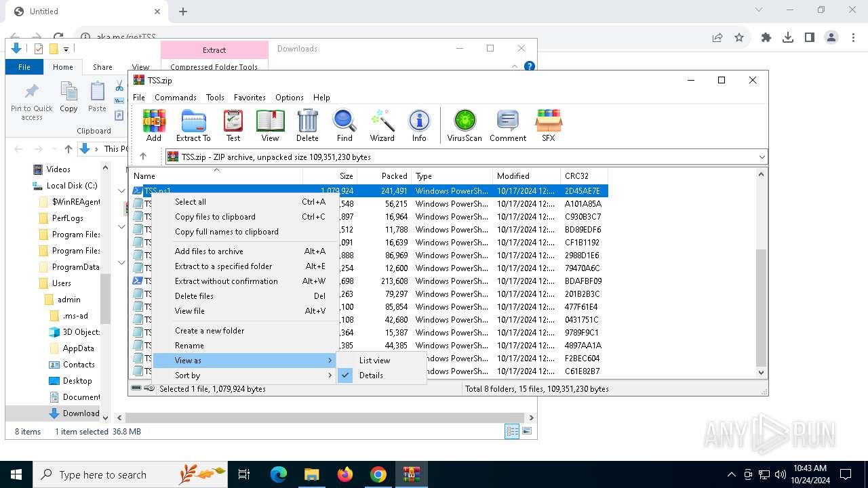Choose Select all from context menu
This screenshot has height=488, width=868.
[x=245, y=201]
